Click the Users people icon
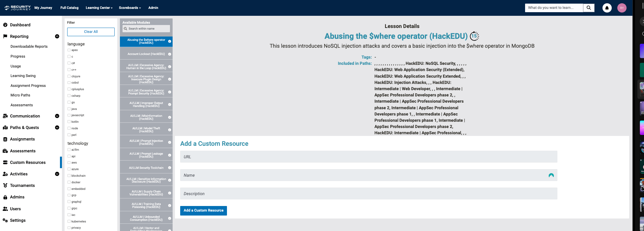 (5, 209)
